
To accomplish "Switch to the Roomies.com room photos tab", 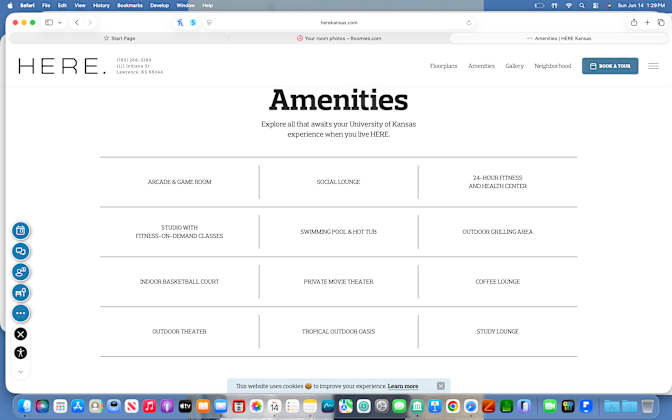I will (x=339, y=38).
